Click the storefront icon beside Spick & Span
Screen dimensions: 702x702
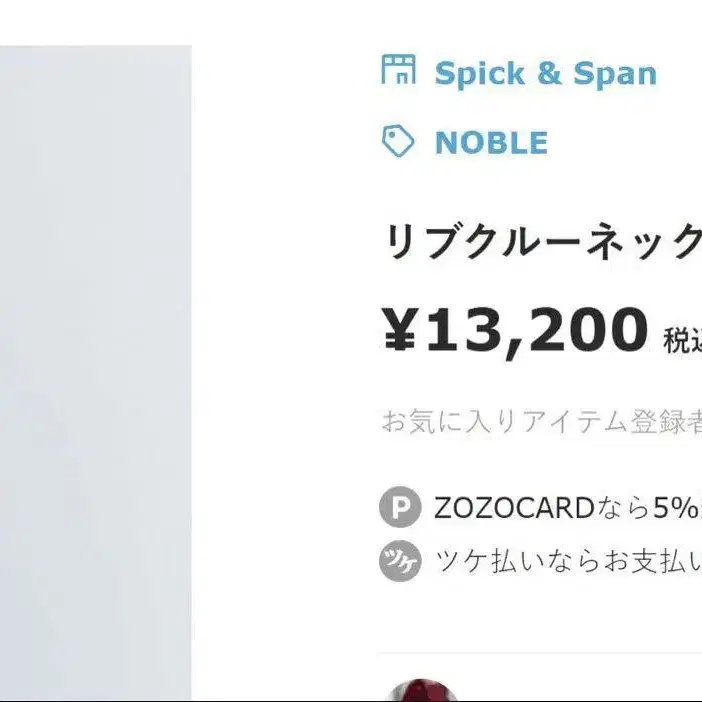pos(398,69)
